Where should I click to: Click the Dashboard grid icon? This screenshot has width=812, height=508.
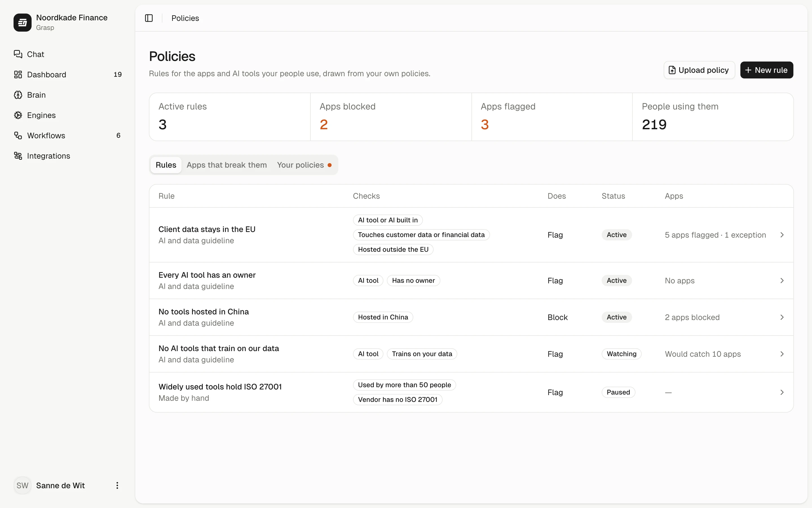[x=18, y=75]
